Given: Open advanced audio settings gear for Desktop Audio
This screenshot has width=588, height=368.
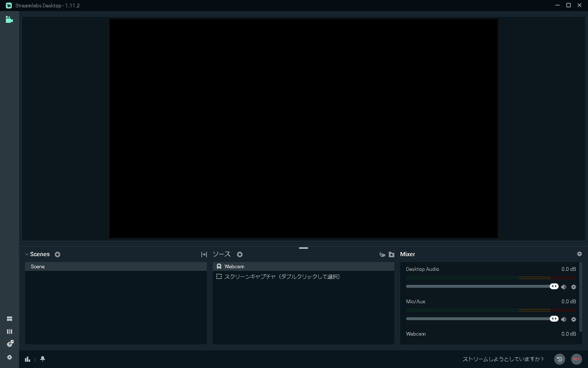Looking at the screenshot, I should point(574,287).
